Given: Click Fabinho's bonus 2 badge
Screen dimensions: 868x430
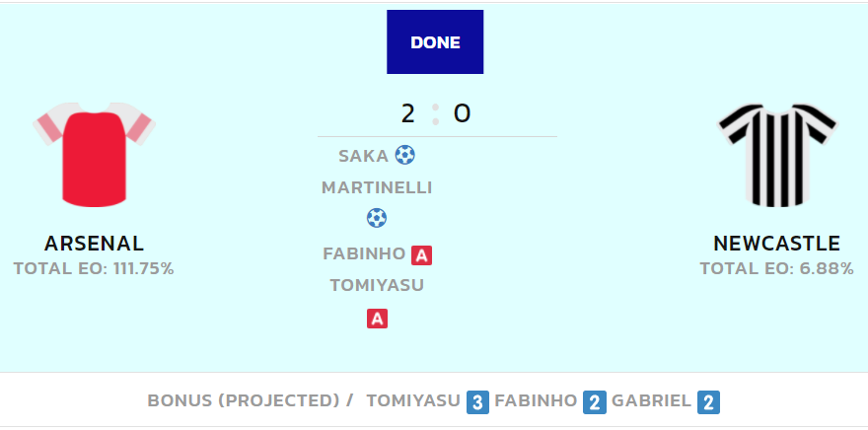Looking at the screenshot, I should (x=595, y=402).
